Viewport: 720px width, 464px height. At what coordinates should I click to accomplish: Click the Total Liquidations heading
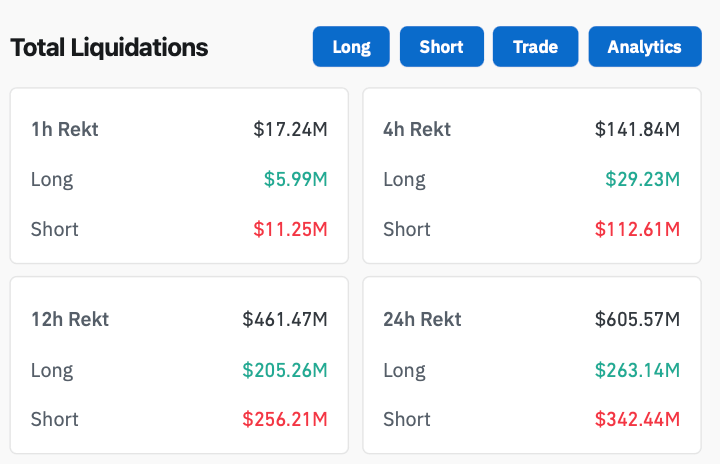[x=109, y=47]
